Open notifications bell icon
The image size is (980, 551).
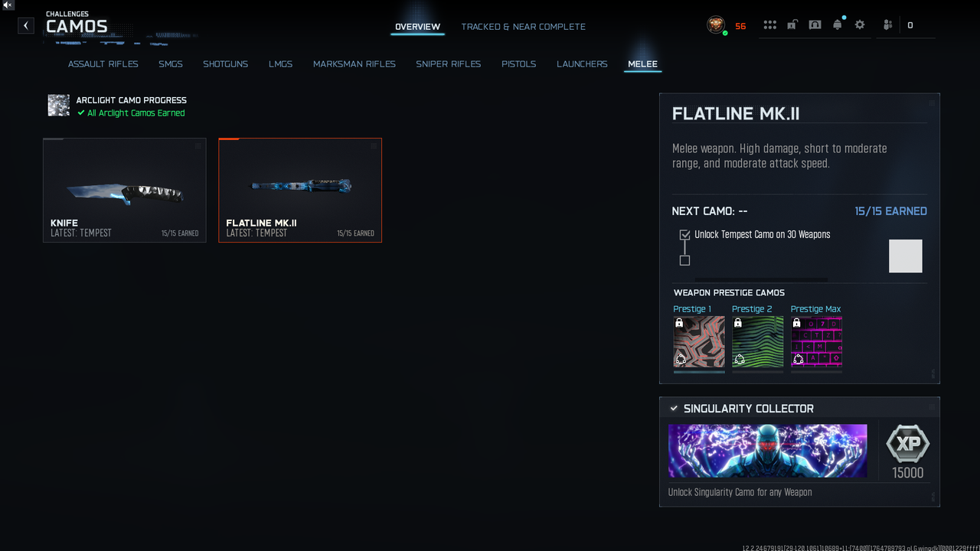pyautogui.click(x=838, y=25)
